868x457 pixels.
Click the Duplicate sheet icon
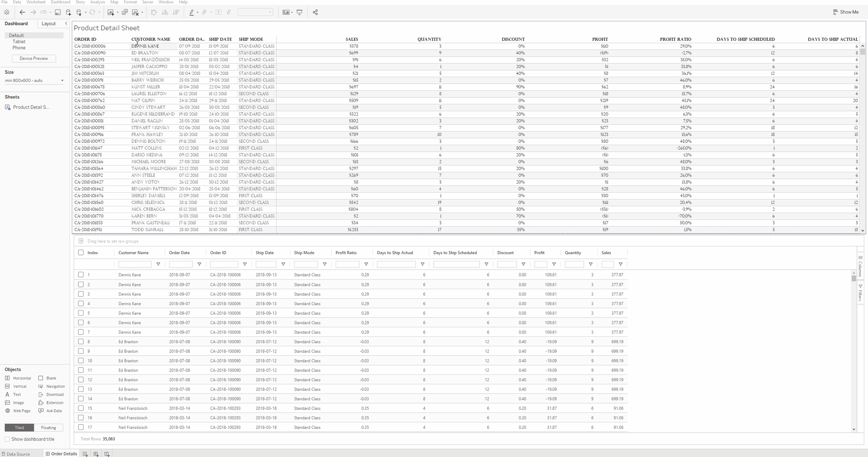[x=125, y=12]
